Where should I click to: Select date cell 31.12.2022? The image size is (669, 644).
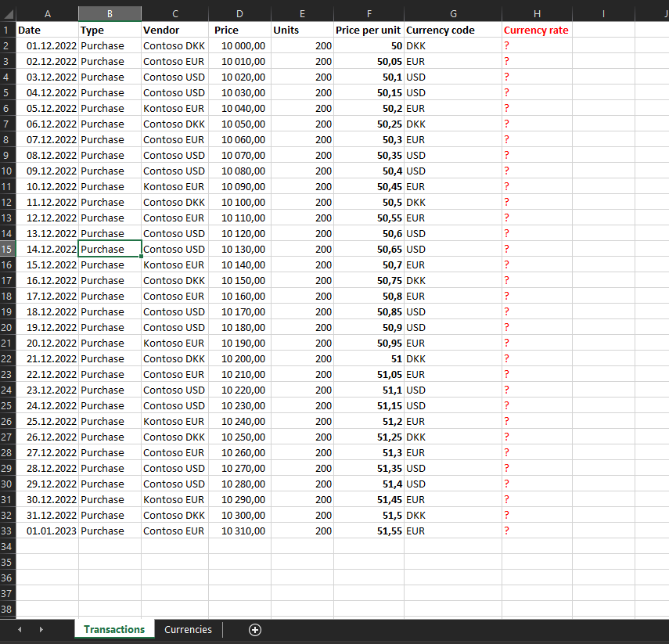[48, 515]
